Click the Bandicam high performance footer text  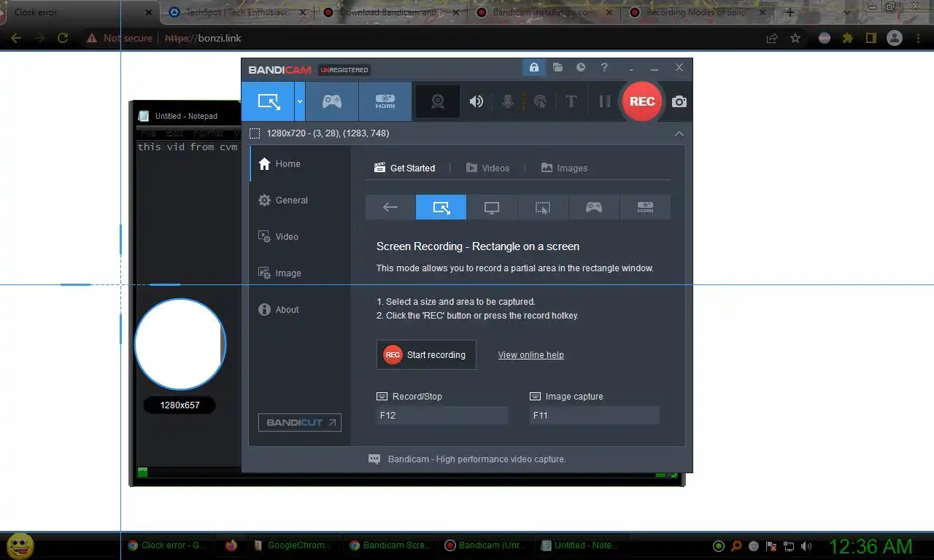pos(477,459)
